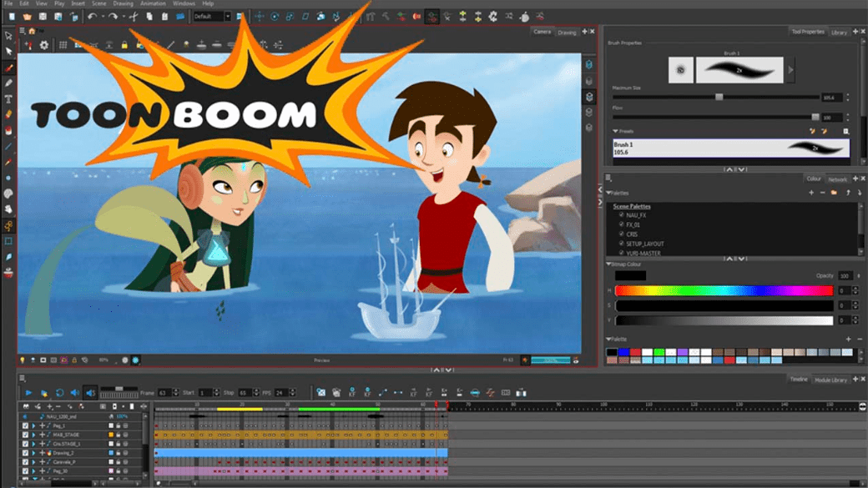This screenshot has height=488, width=868.
Task: Open the Default workspace dropdown
Action: (x=213, y=17)
